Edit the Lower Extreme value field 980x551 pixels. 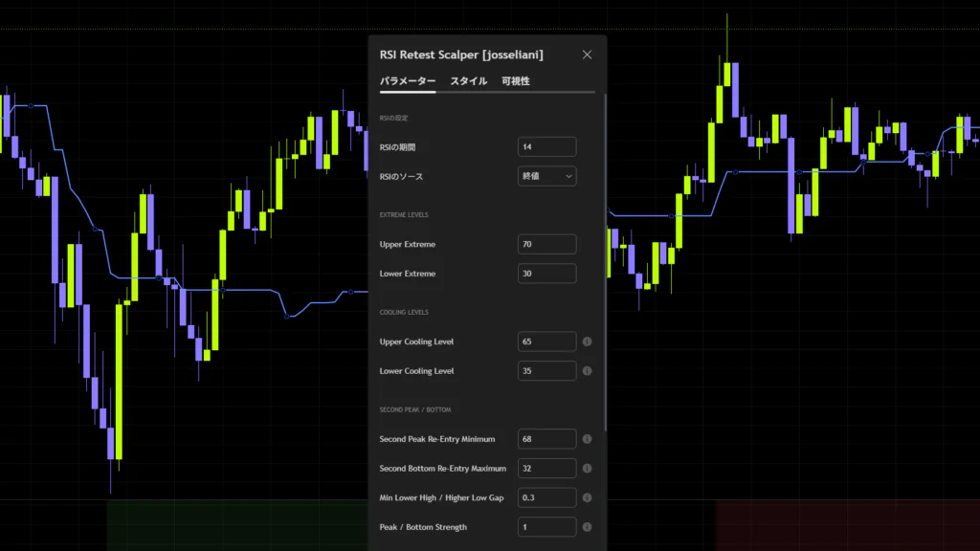coord(546,274)
